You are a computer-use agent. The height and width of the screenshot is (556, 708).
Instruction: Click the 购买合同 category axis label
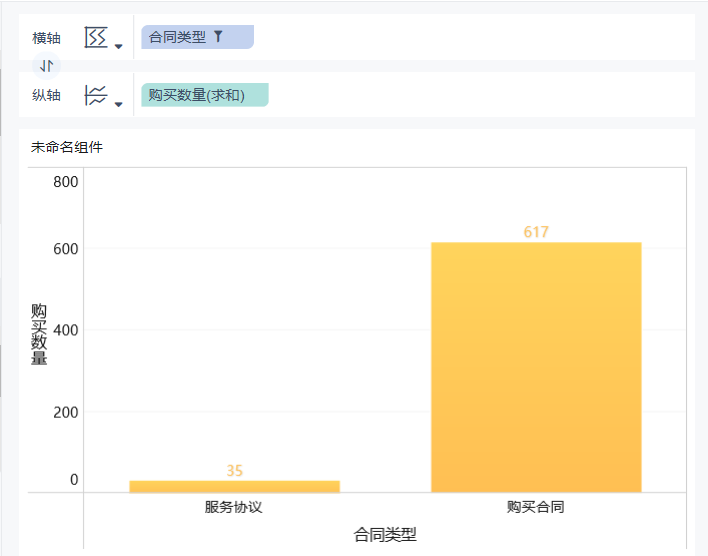click(x=536, y=507)
